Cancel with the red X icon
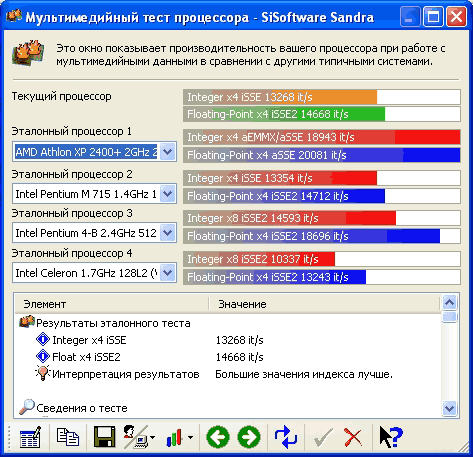 pyautogui.click(x=353, y=437)
